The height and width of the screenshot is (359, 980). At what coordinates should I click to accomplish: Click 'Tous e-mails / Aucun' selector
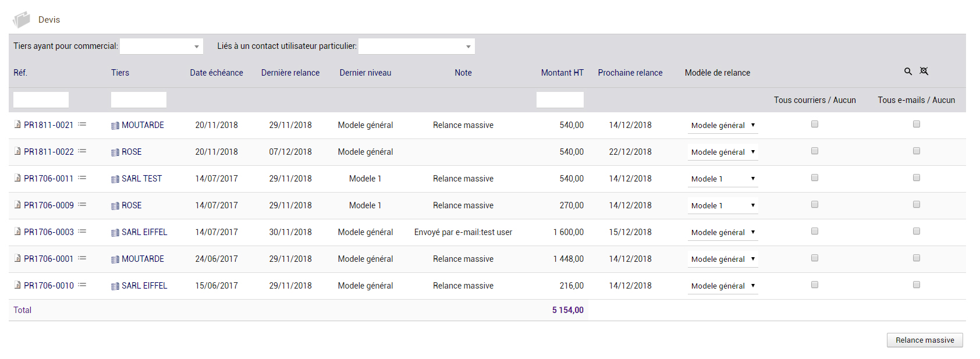coord(917,100)
